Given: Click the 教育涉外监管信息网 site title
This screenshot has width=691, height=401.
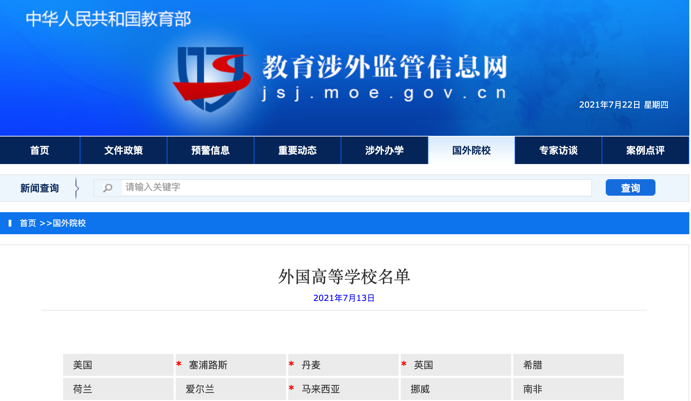Looking at the screenshot, I should tap(385, 67).
